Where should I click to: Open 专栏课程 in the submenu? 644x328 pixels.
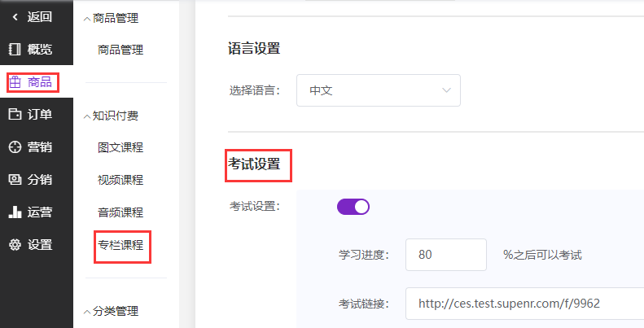(x=120, y=245)
